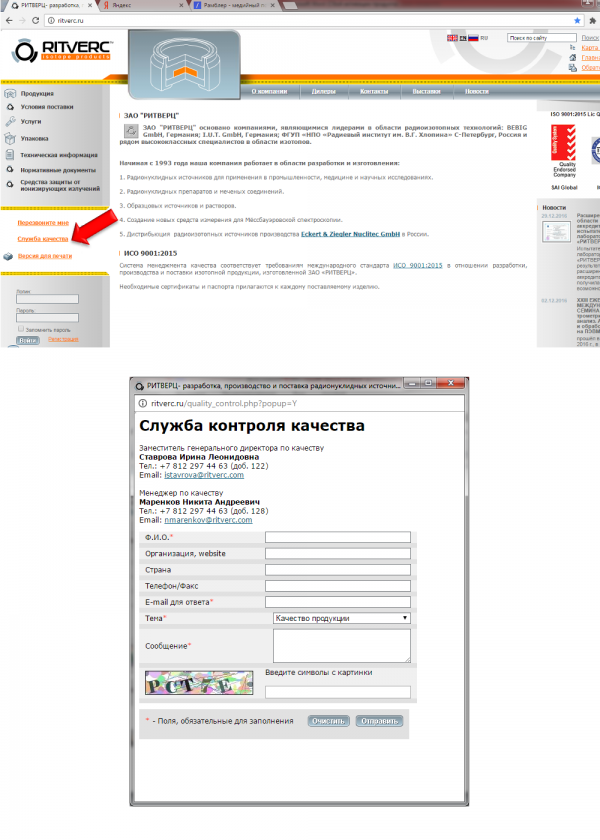Click the Перезвоните мне link
This screenshot has width=600, height=840.
pyautogui.click(x=43, y=223)
